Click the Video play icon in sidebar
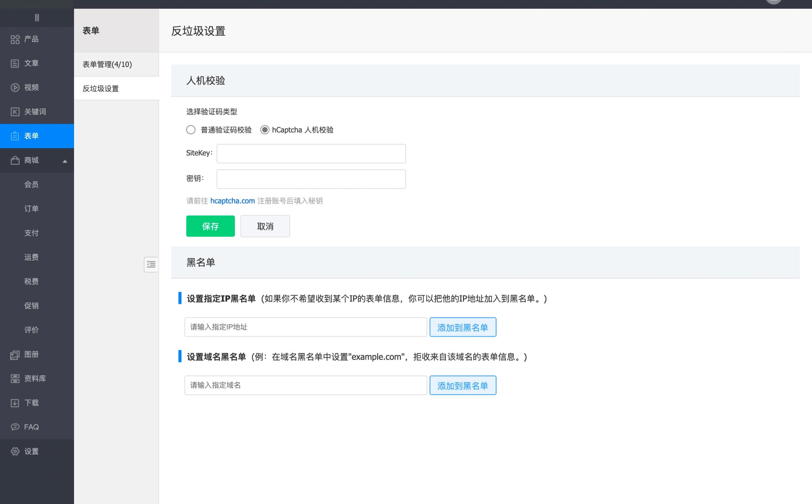This screenshot has width=812, height=504. click(x=15, y=87)
